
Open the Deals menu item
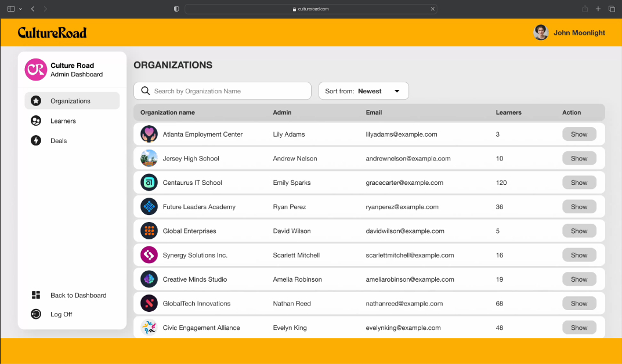tap(72, 141)
